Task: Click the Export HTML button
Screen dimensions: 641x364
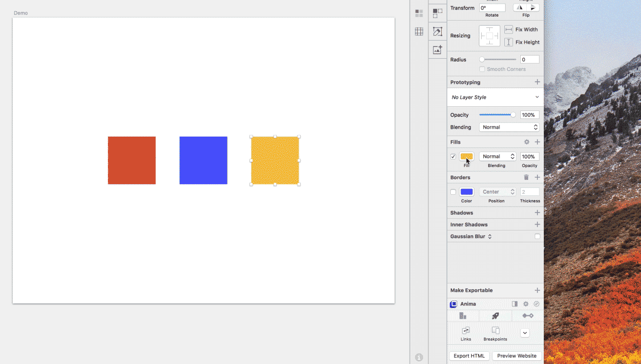Action: [469, 356]
